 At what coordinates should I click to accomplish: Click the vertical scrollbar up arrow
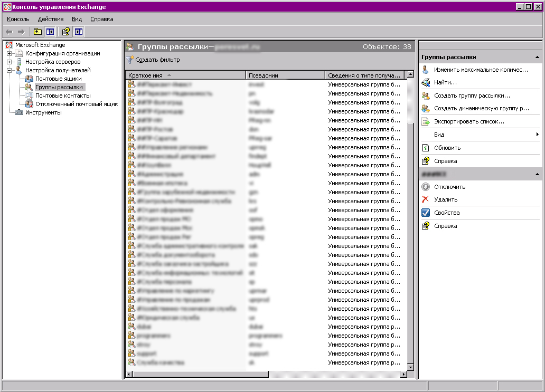pyautogui.click(x=410, y=74)
